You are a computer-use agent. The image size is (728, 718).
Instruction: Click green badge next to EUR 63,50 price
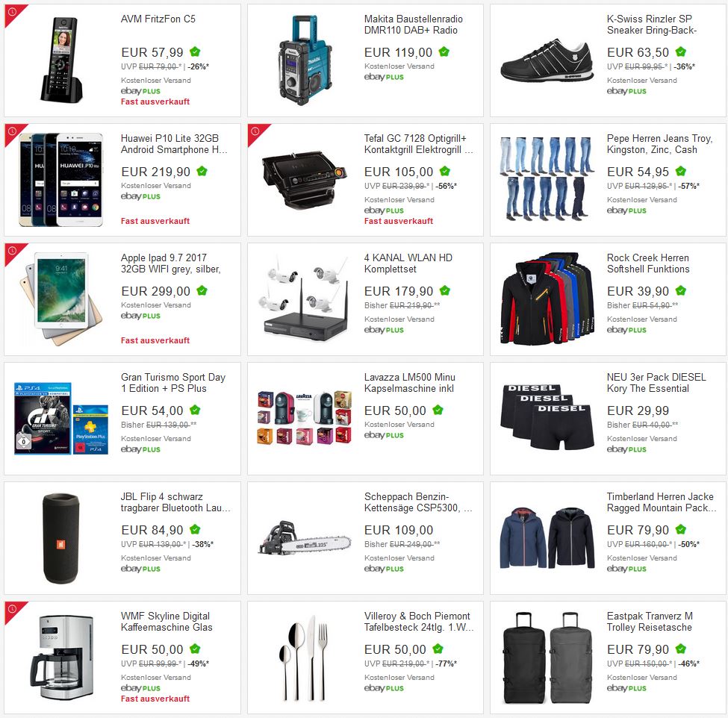[681, 52]
